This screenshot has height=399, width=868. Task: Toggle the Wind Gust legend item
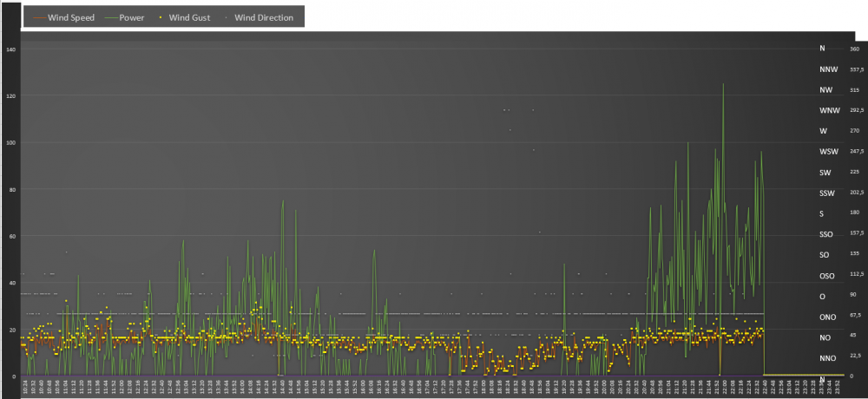[x=196, y=17]
